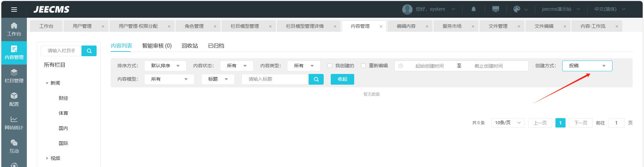Close the 用户管理 tab
644x167 pixels.
pyautogui.click(x=103, y=26)
